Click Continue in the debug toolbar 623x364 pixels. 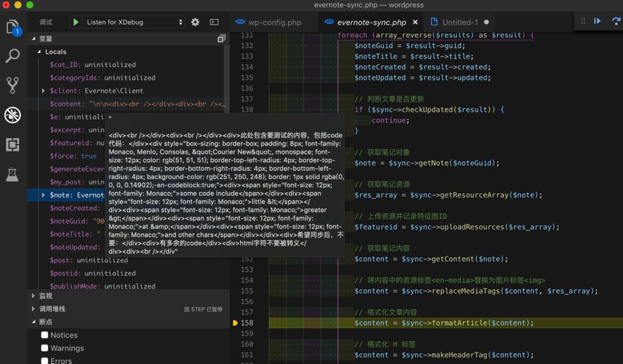point(597,21)
